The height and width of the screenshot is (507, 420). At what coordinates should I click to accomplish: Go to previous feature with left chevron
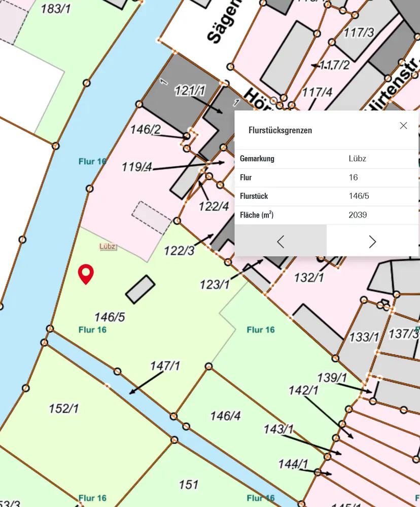(x=281, y=242)
